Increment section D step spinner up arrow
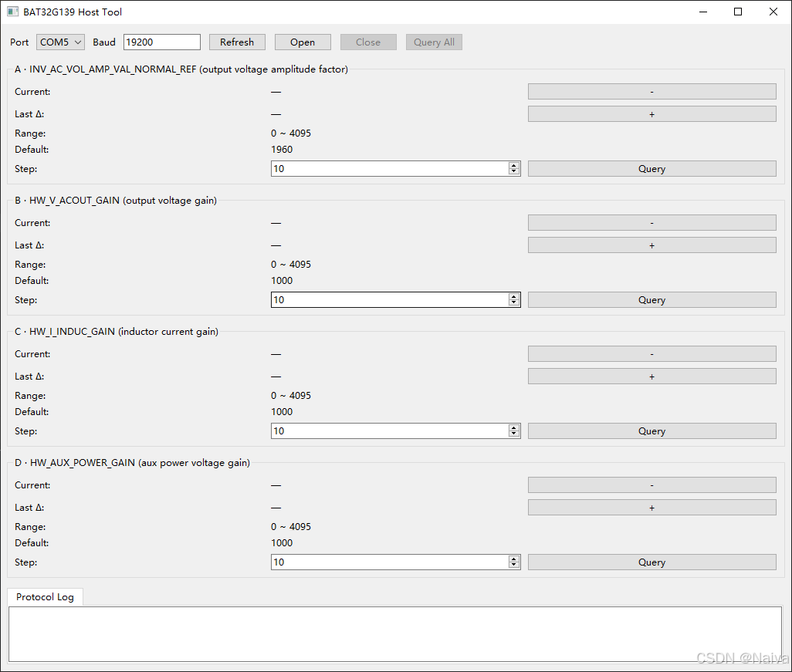 514,559
